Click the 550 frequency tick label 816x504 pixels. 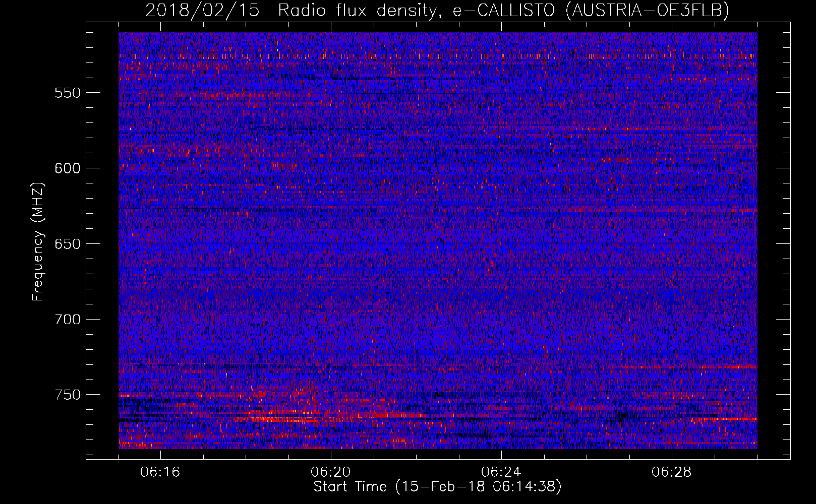click(68, 93)
